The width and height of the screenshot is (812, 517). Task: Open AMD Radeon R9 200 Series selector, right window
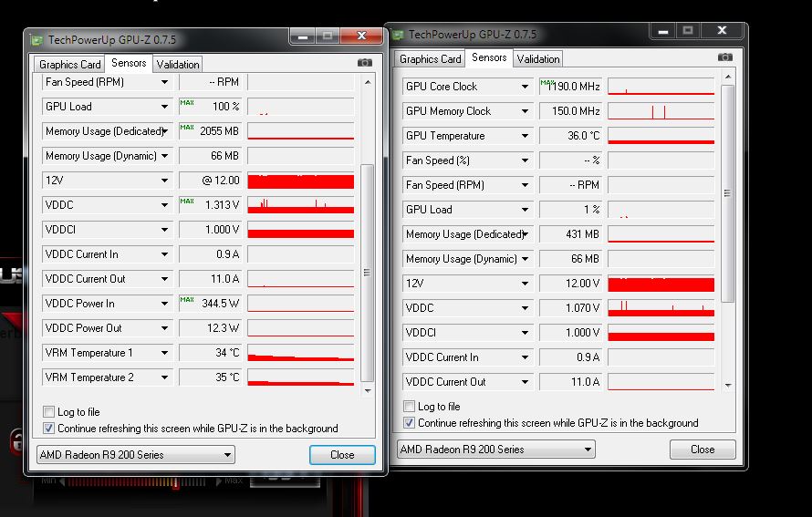[495, 450]
